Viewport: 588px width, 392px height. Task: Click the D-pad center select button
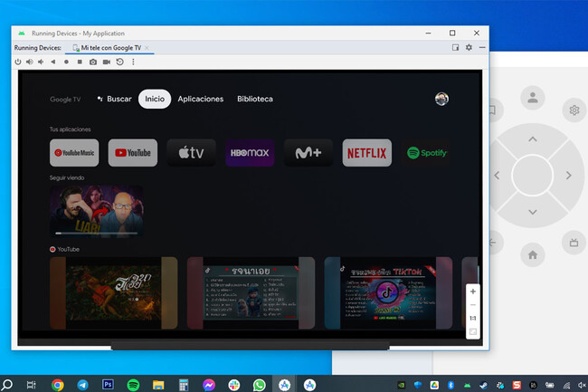pos(533,176)
